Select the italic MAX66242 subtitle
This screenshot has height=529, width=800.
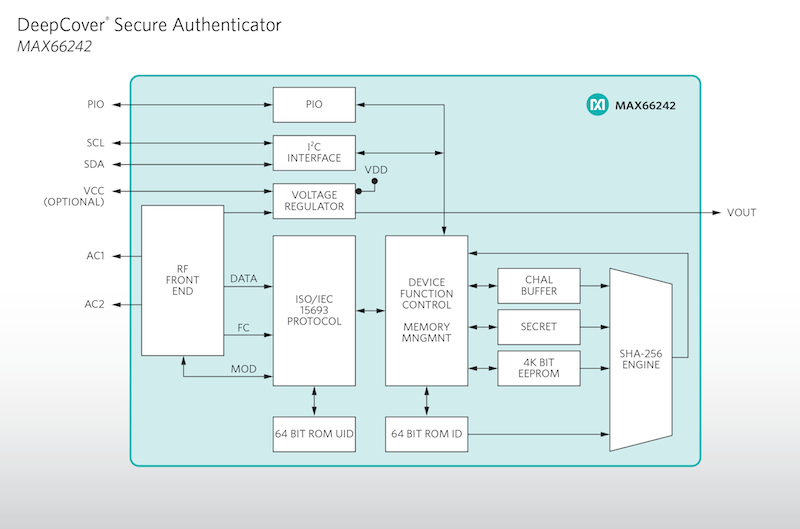[55, 46]
